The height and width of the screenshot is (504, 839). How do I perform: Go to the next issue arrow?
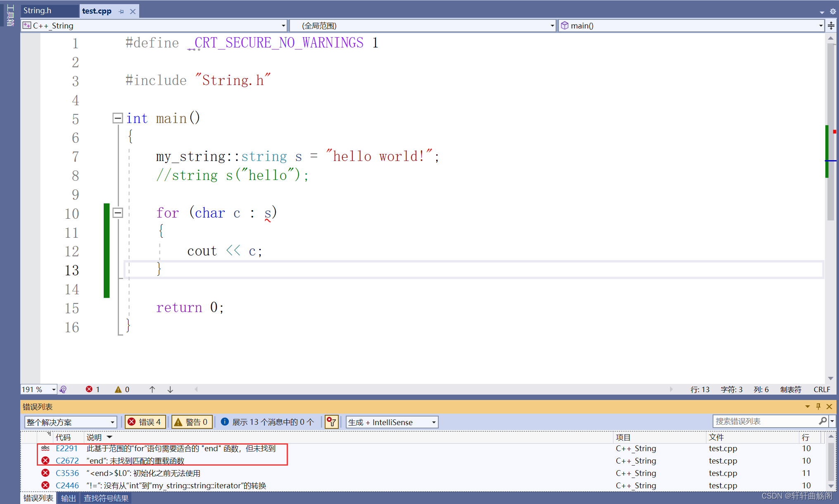pyautogui.click(x=170, y=389)
